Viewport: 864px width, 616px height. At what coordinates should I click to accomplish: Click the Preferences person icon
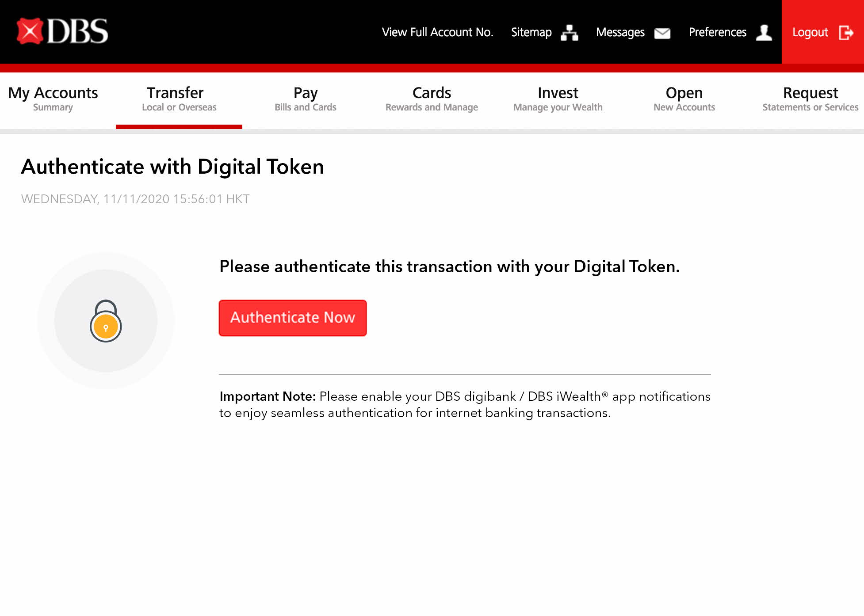(x=764, y=33)
